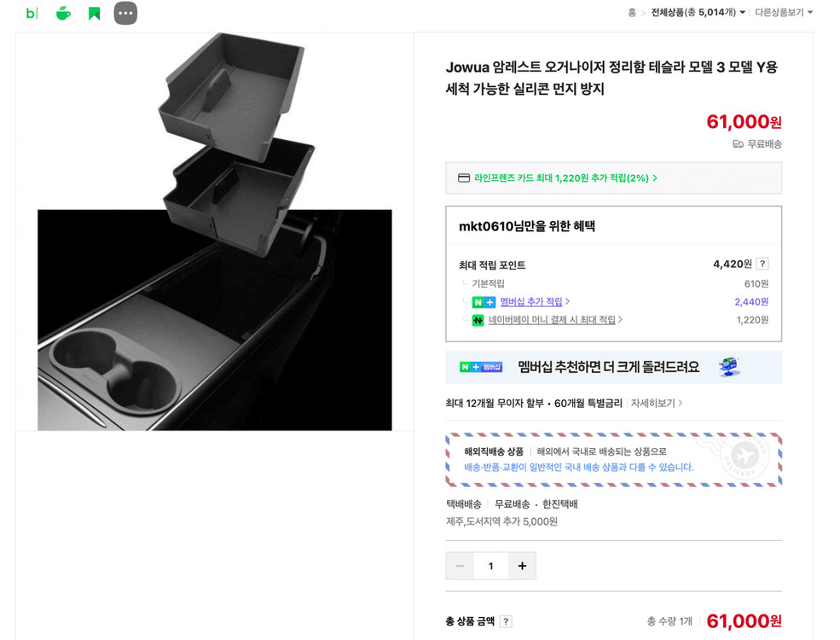The image size is (840, 640).
Task: Increase quantity with the plus button
Action: click(x=522, y=566)
